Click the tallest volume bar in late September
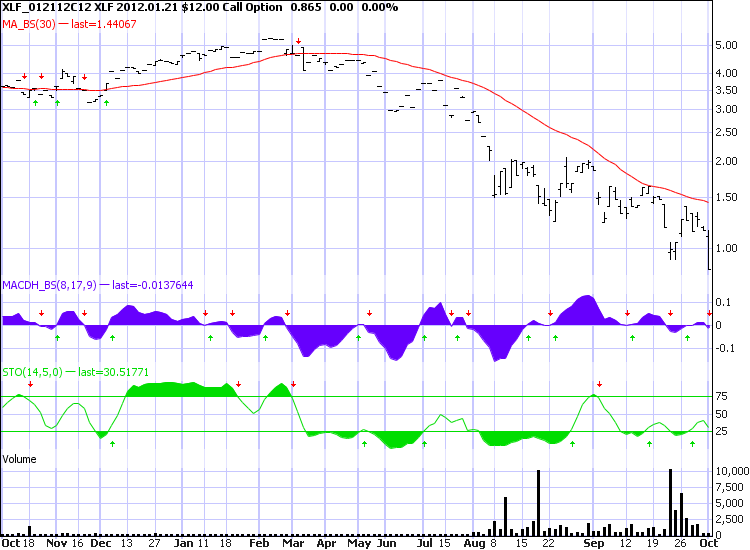The height and width of the screenshot is (550, 750). pos(670,500)
